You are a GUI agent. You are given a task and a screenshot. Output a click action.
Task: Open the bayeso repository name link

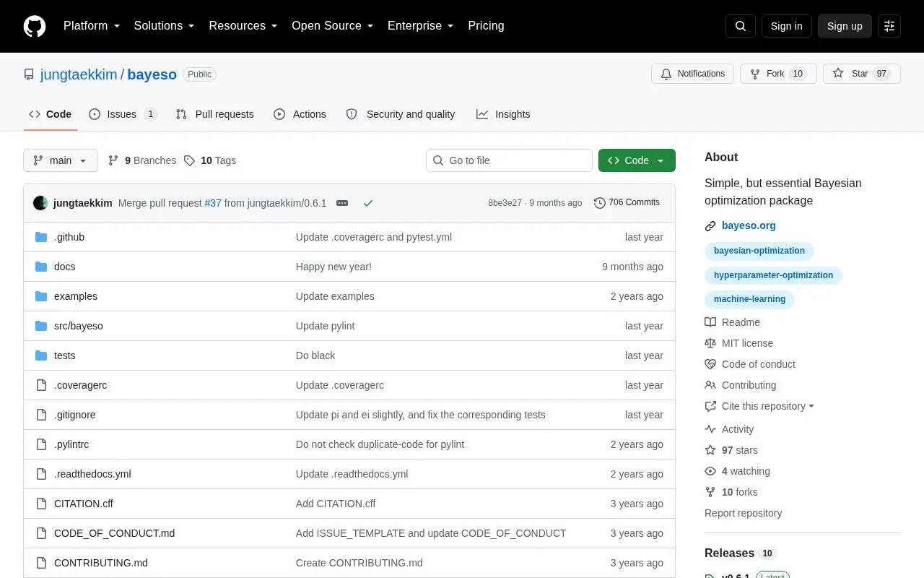coord(152,74)
